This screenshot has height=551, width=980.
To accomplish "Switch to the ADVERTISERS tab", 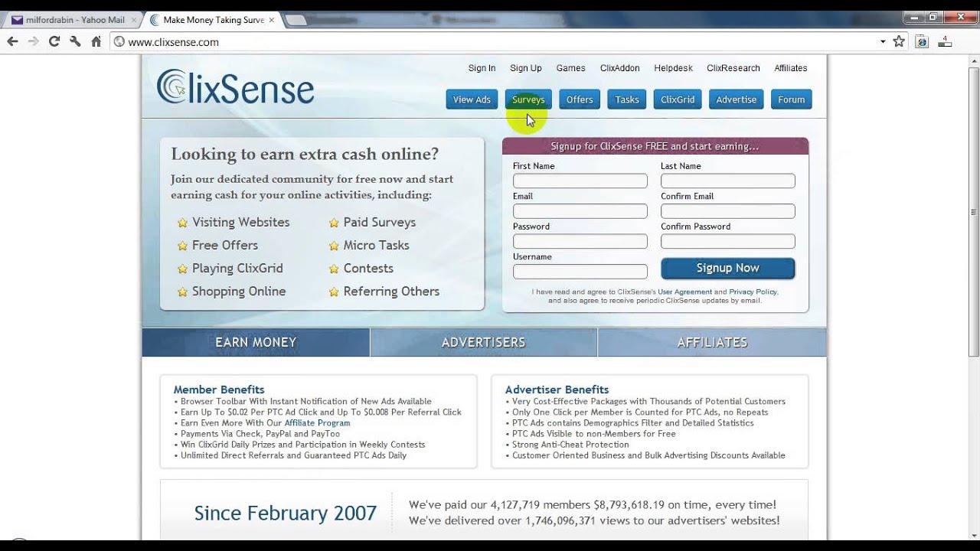I will point(484,343).
